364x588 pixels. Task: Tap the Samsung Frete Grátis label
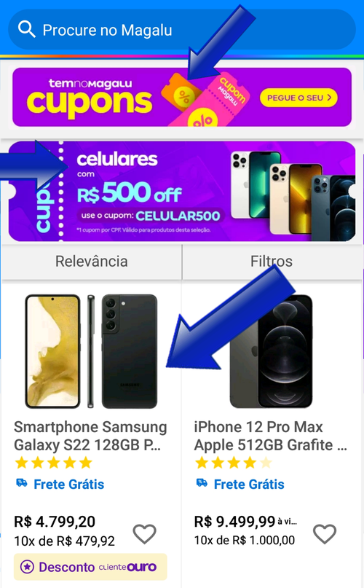tap(69, 484)
